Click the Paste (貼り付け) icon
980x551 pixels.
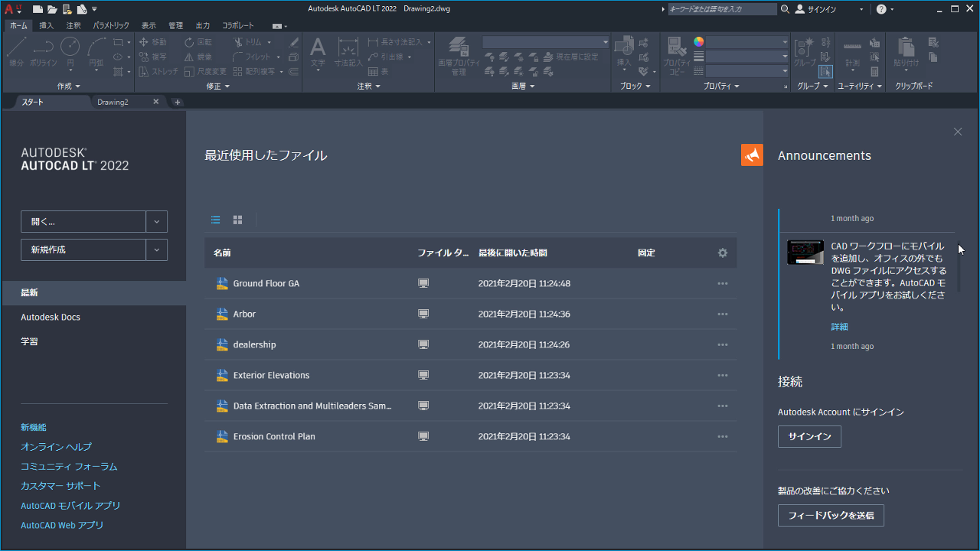pyautogui.click(x=906, y=52)
